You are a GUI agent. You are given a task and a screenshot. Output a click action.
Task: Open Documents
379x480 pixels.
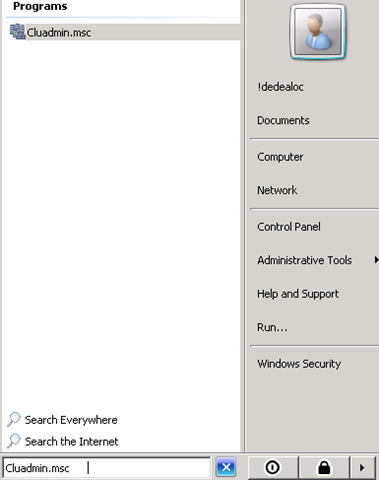point(283,120)
